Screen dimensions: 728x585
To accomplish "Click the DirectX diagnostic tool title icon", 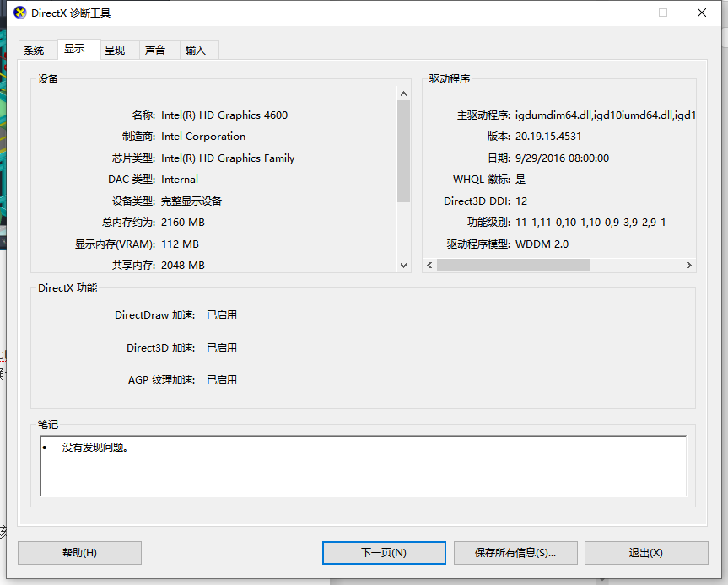I will point(20,13).
